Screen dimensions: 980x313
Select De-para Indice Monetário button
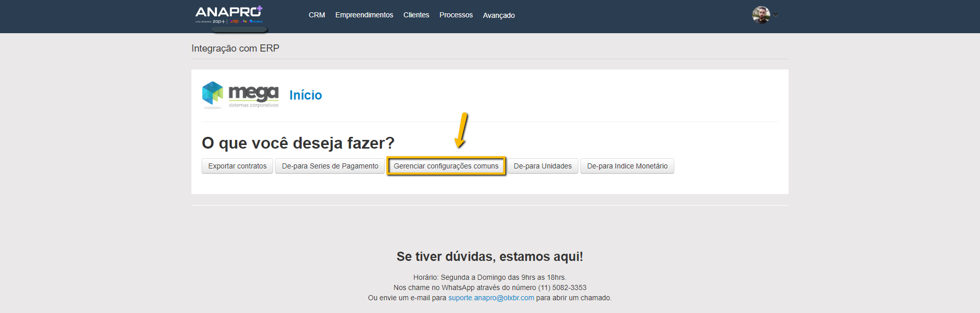[x=627, y=166]
